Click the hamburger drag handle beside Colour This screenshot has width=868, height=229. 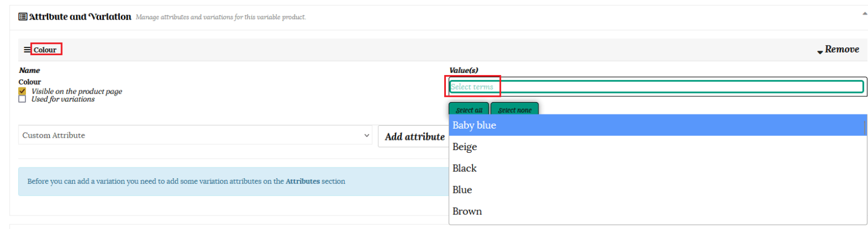(27, 50)
